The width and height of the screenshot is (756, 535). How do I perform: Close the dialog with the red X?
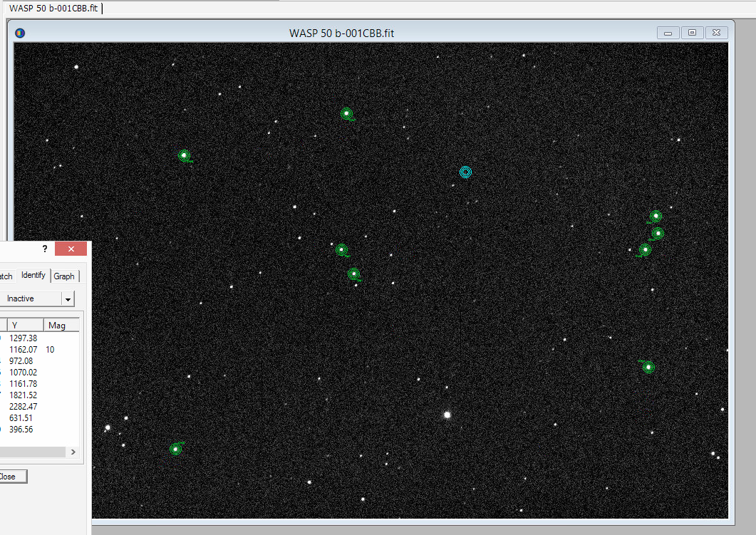71,249
